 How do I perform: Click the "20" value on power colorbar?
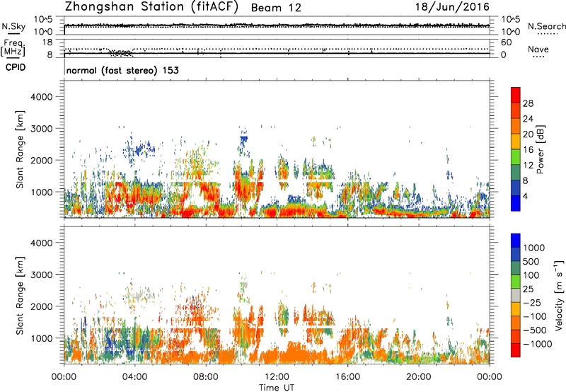coord(528,134)
